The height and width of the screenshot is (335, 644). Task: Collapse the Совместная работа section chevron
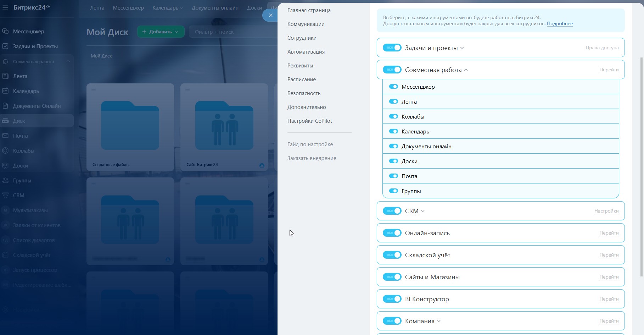466,70
